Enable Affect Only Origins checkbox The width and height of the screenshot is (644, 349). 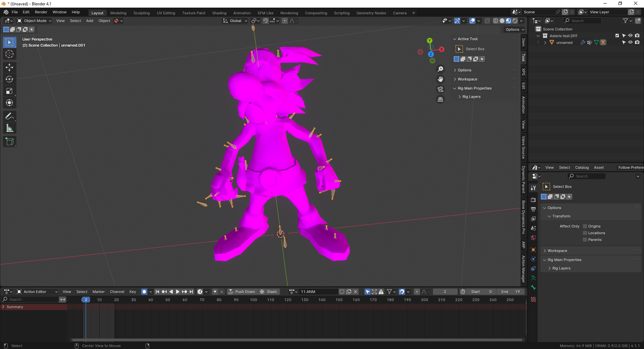click(x=585, y=226)
